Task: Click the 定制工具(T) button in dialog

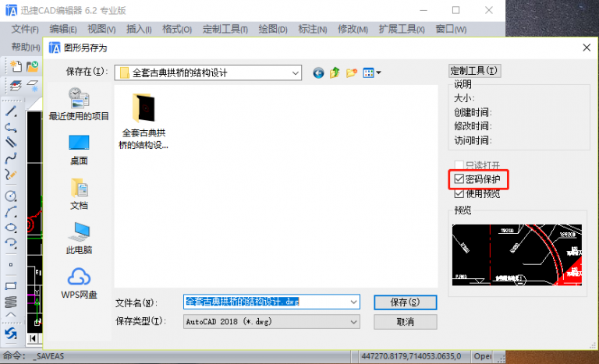Action: [474, 71]
